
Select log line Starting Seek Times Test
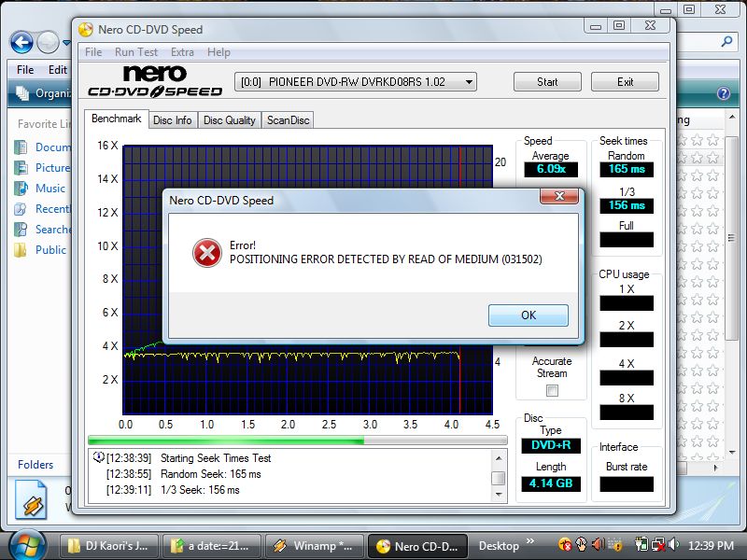click(x=216, y=458)
